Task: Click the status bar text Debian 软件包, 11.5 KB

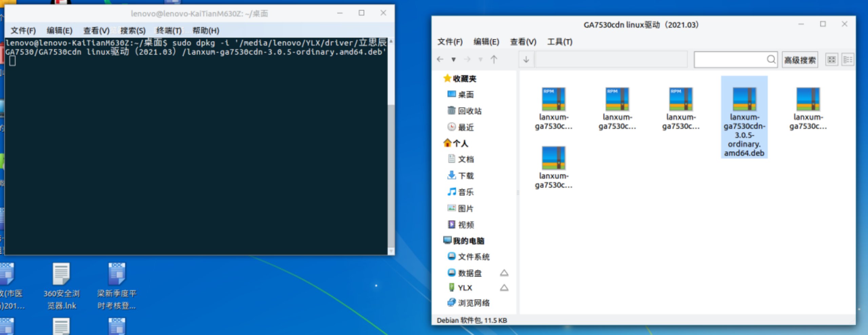Action: [472, 320]
